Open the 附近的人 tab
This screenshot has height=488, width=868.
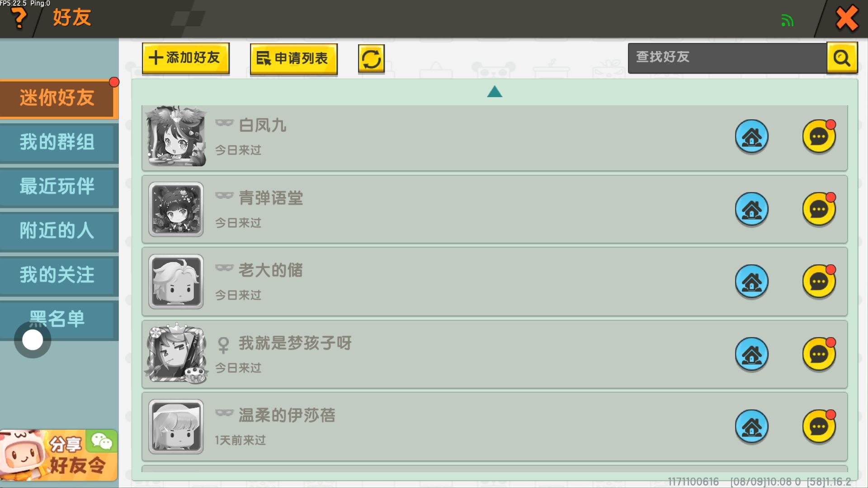[x=58, y=231]
